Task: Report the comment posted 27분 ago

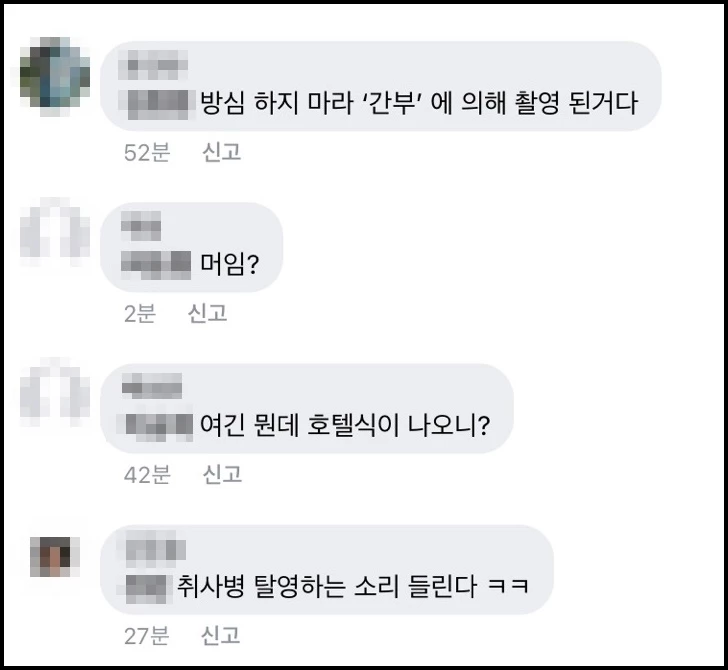Action: tap(221, 636)
